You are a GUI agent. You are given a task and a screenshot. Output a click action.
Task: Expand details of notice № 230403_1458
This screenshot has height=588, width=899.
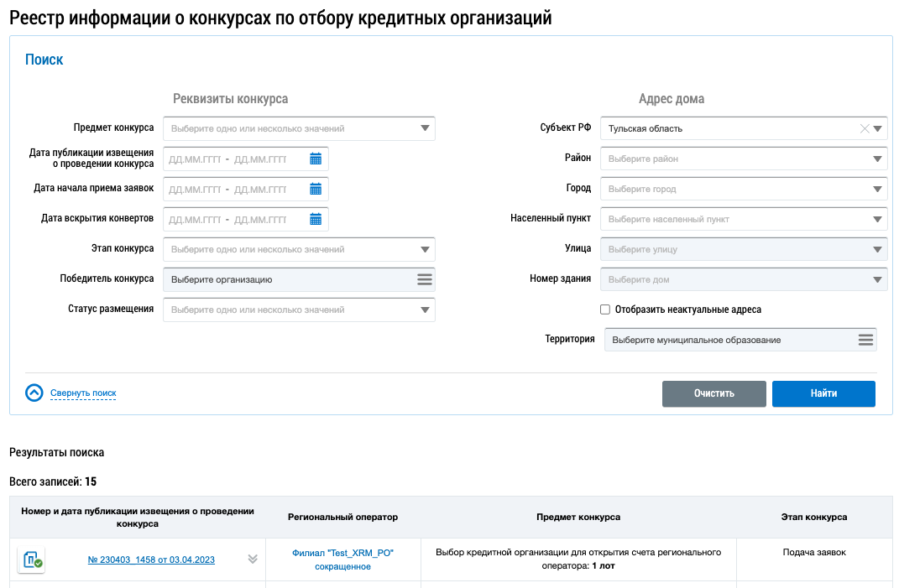(253, 559)
